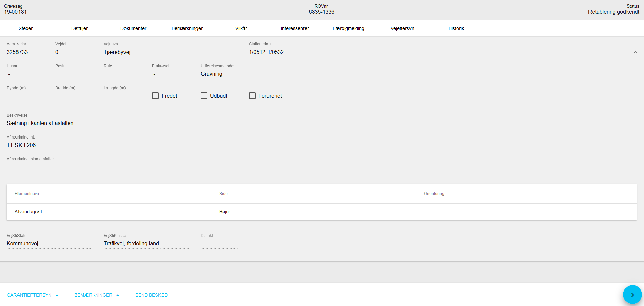Click the blue next arrow floating button
Viewport: 644px width, 306px height.
click(632, 295)
